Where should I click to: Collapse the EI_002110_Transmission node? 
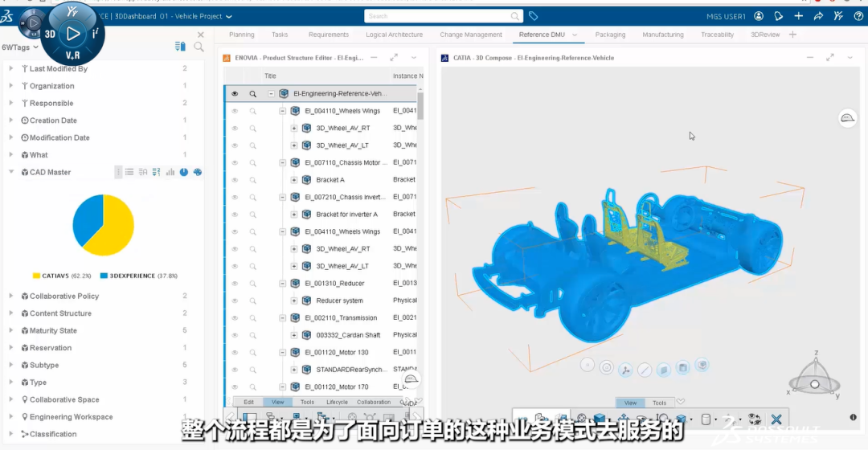pyautogui.click(x=283, y=318)
